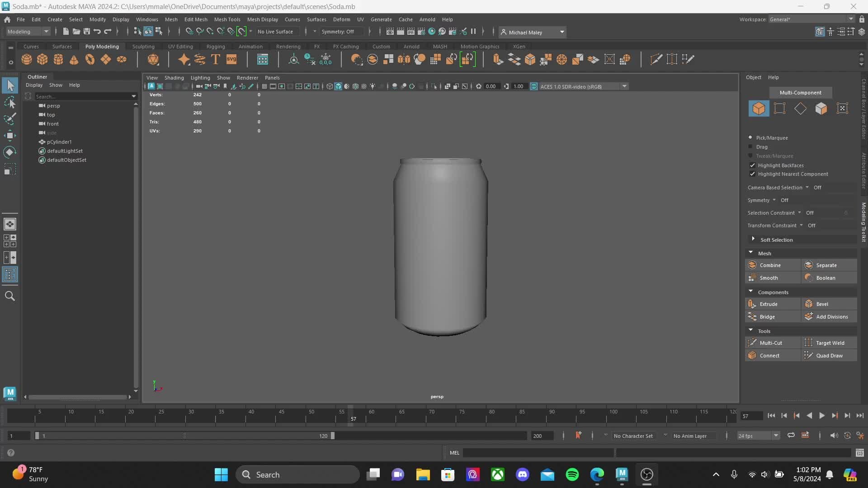
Task: Disable Highlight Nearest Component
Action: [x=752, y=174]
